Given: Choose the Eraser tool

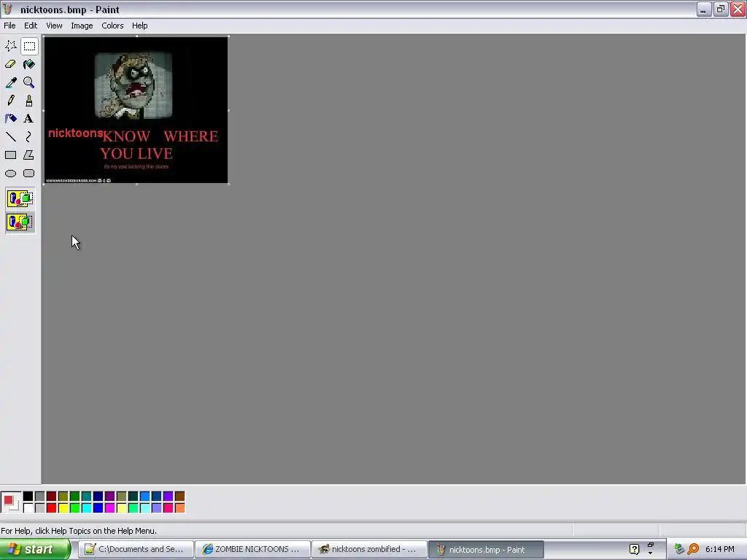Looking at the screenshot, I should click(x=10, y=64).
